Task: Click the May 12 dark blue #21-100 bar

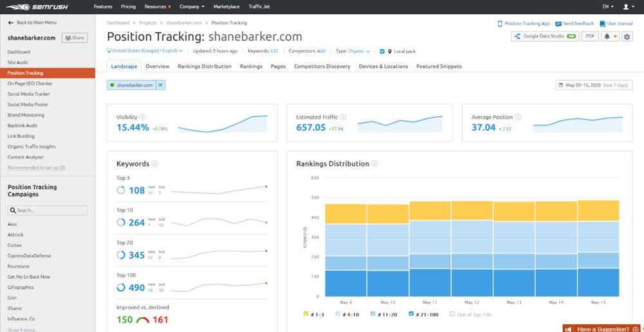Action: point(472,282)
